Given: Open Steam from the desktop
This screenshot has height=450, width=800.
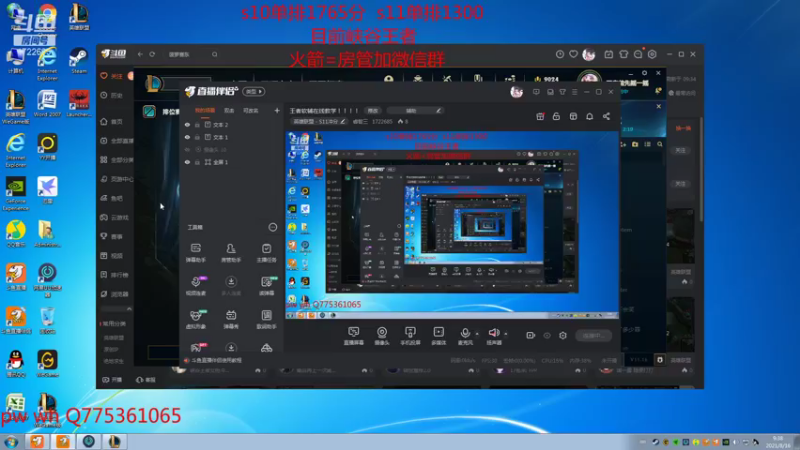Looking at the screenshot, I should click(x=79, y=61).
